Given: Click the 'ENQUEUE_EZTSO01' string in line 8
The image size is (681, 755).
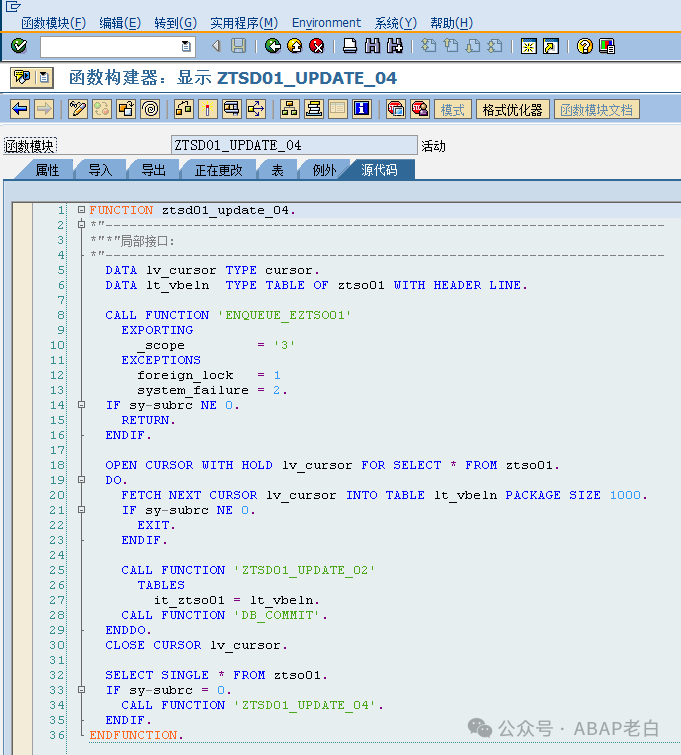Looking at the screenshot, I should point(284,315).
